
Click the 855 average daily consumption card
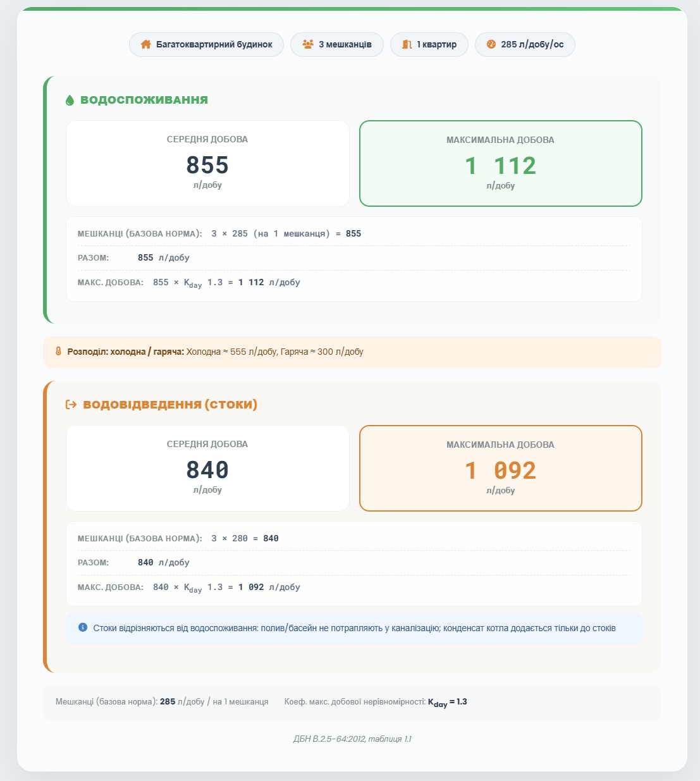pyautogui.click(x=207, y=164)
